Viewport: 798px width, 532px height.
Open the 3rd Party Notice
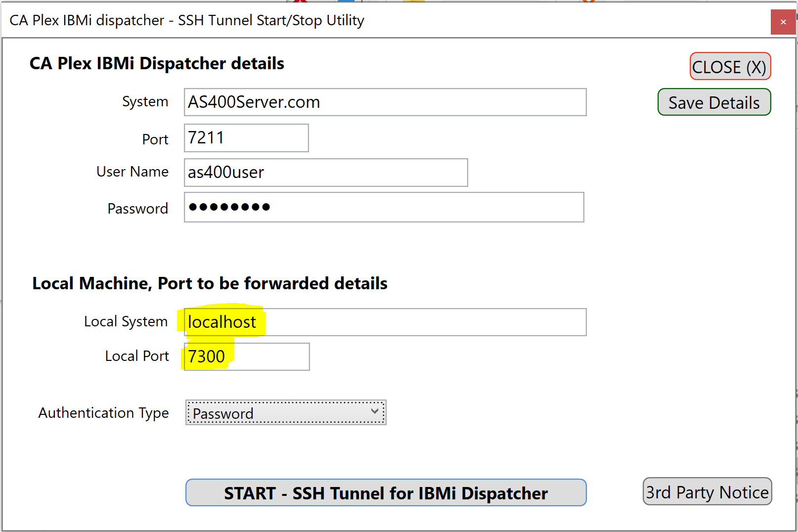coord(707,491)
